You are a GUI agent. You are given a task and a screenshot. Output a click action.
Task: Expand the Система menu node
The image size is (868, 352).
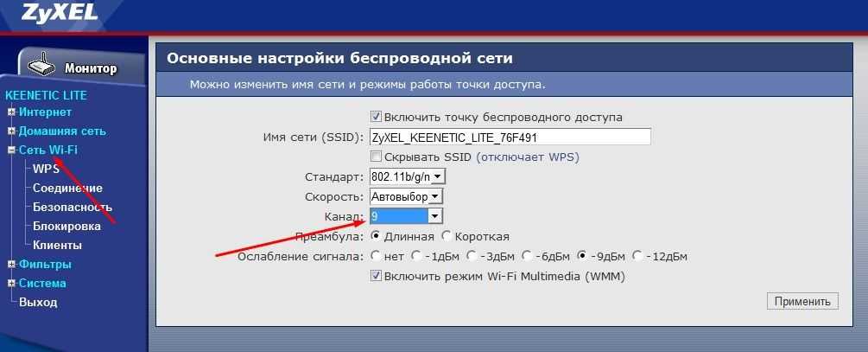pyautogui.click(x=11, y=284)
